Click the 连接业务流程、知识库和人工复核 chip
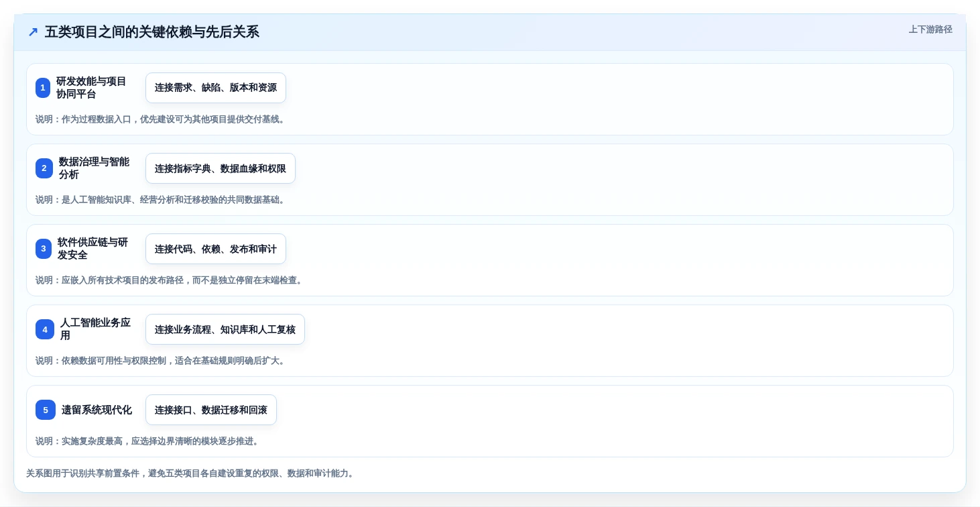This screenshot has height=507, width=980. pyautogui.click(x=225, y=329)
